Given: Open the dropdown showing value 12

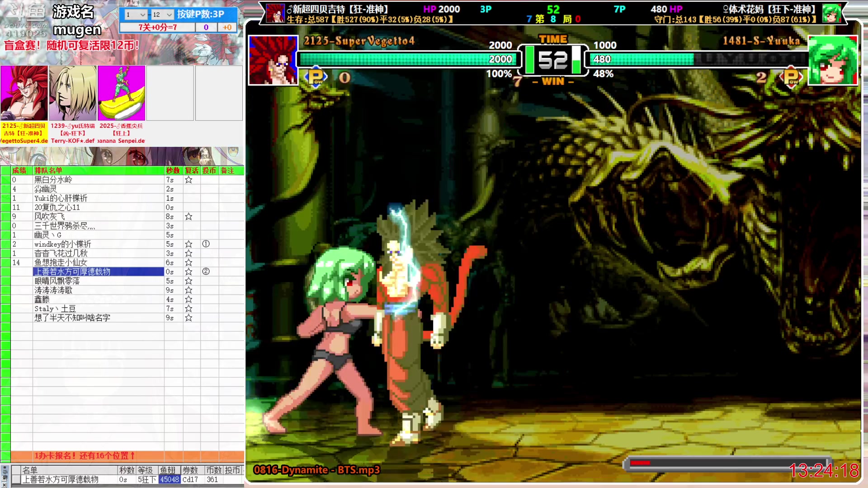Looking at the screenshot, I should click(x=162, y=14).
